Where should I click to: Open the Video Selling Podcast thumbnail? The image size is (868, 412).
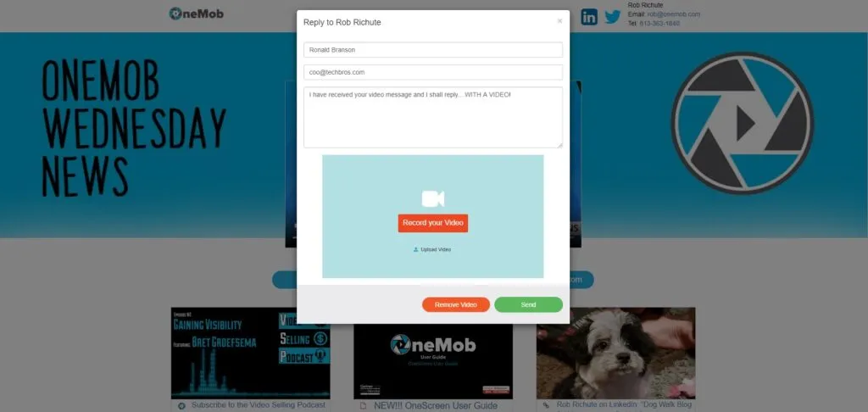click(251, 353)
